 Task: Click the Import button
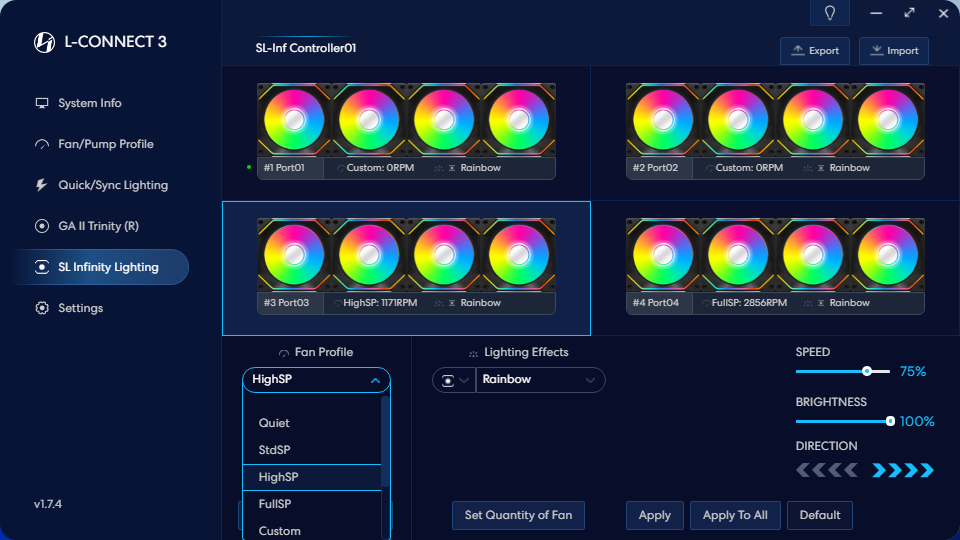tap(894, 51)
